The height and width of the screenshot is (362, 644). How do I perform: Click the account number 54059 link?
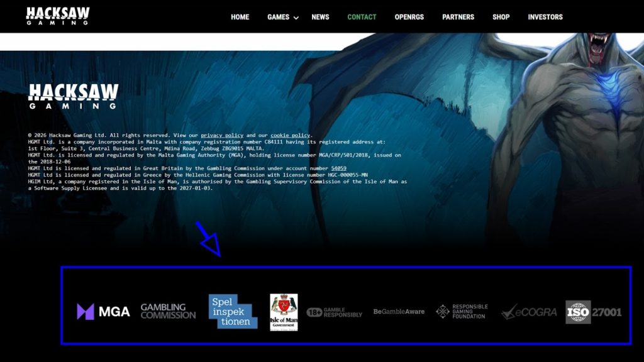click(339, 168)
